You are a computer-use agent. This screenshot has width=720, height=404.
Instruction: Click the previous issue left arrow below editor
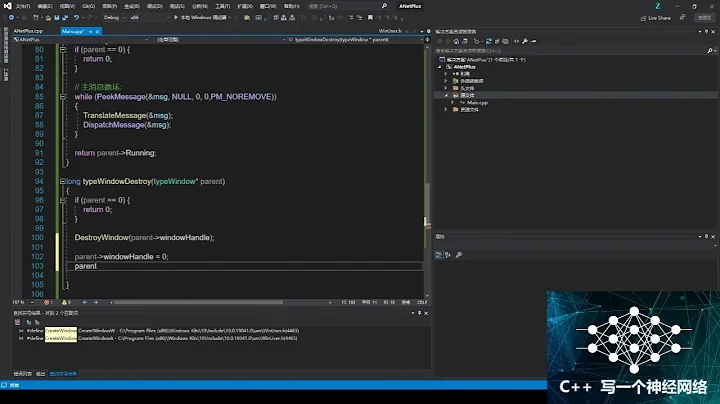tap(84, 302)
